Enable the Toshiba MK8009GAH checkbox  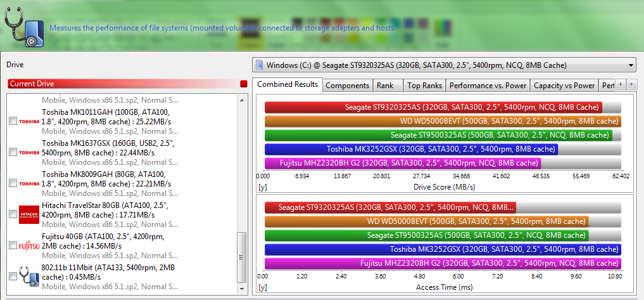tap(13, 183)
